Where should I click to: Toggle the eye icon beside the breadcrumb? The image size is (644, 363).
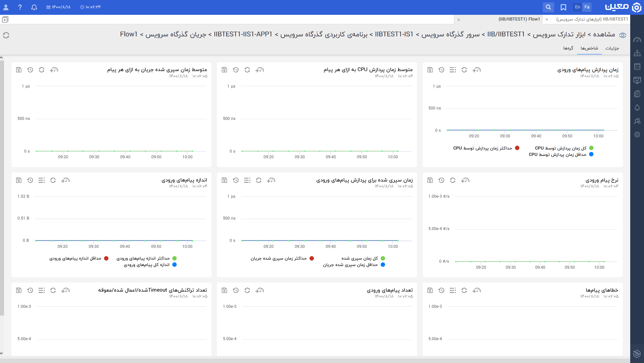pos(622,35)
